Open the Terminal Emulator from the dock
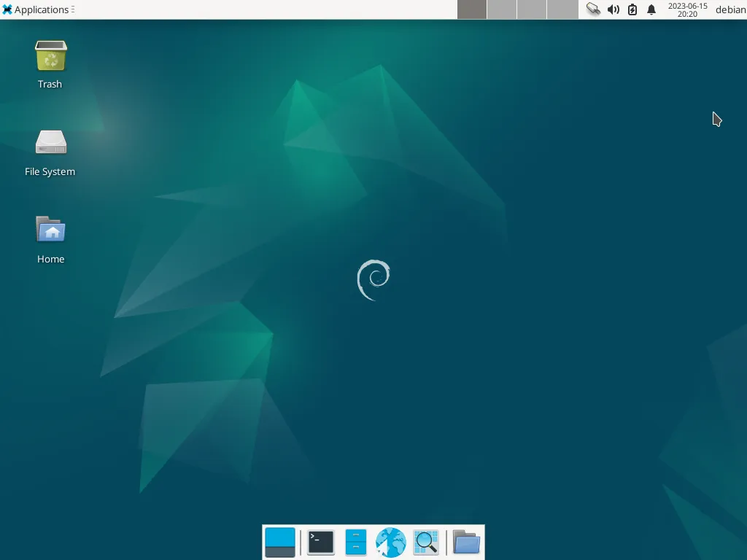Image resolution: width=747 pixels, height=560 pixels. tap(321, 542)
